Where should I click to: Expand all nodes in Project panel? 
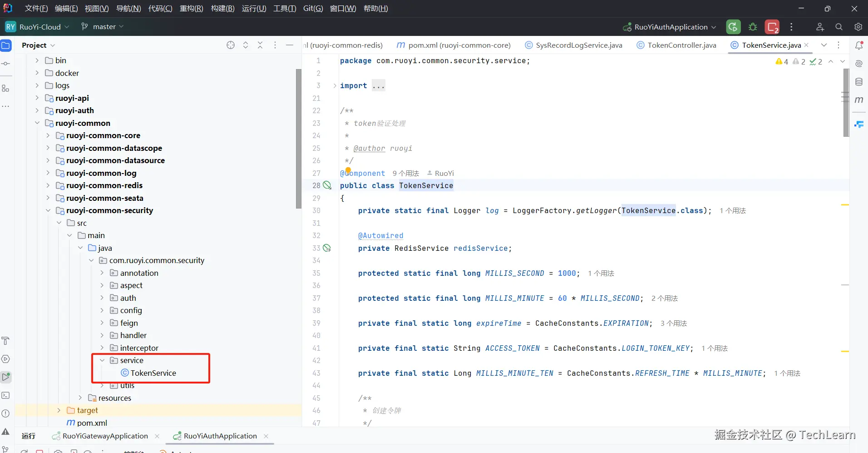click(x=246, y=45)
